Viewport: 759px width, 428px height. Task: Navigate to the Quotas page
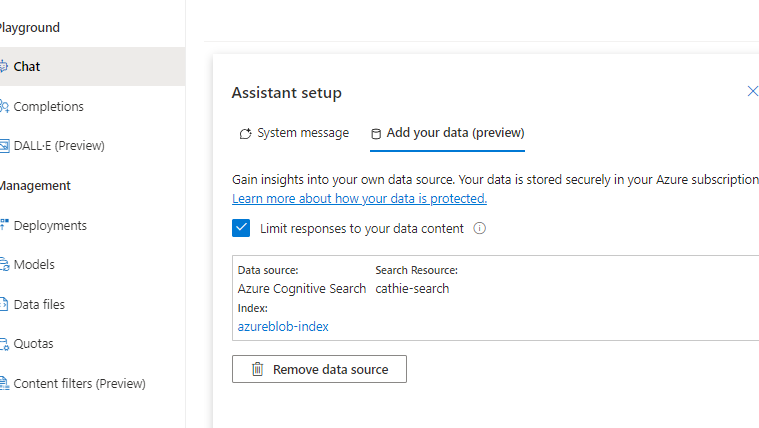[33, 344]
